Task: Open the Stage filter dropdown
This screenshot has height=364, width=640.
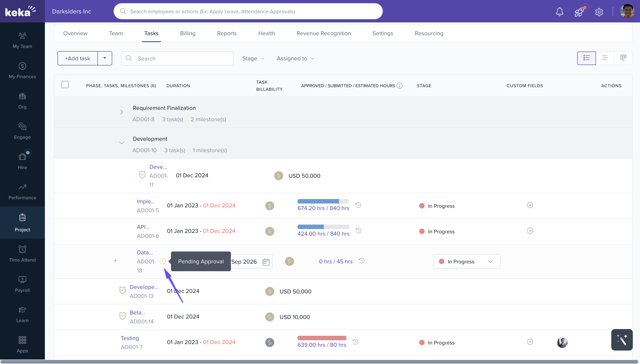Action: point(253,58)
